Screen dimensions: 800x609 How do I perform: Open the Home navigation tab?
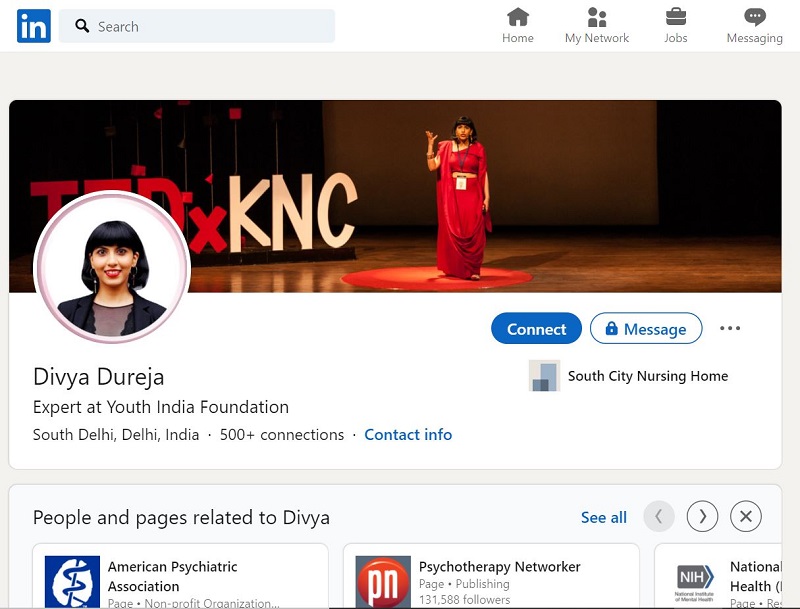[517, 26]
